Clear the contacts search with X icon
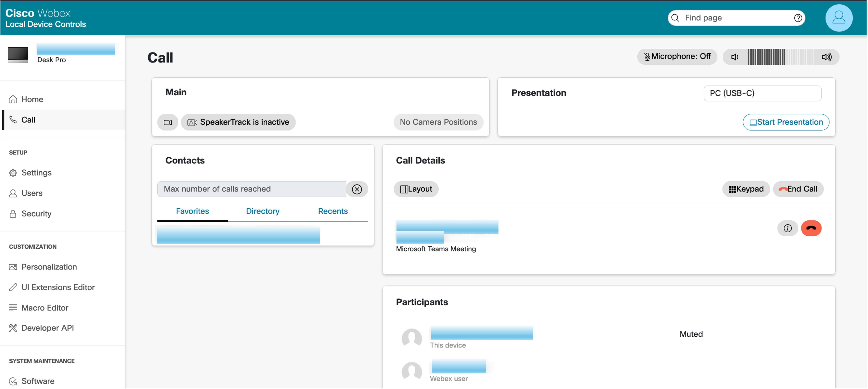This screenshot has width=868, height=389. [357, 189]
